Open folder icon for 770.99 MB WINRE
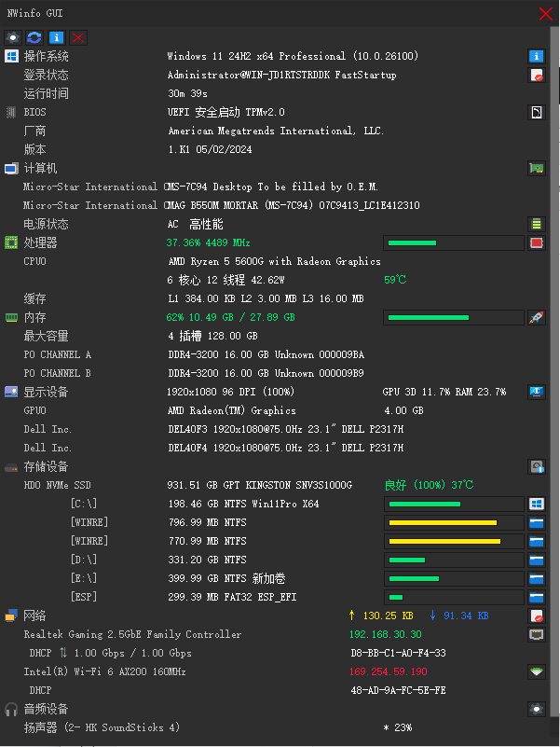Viewport: 560px width, 747px height. click(537, 541)
